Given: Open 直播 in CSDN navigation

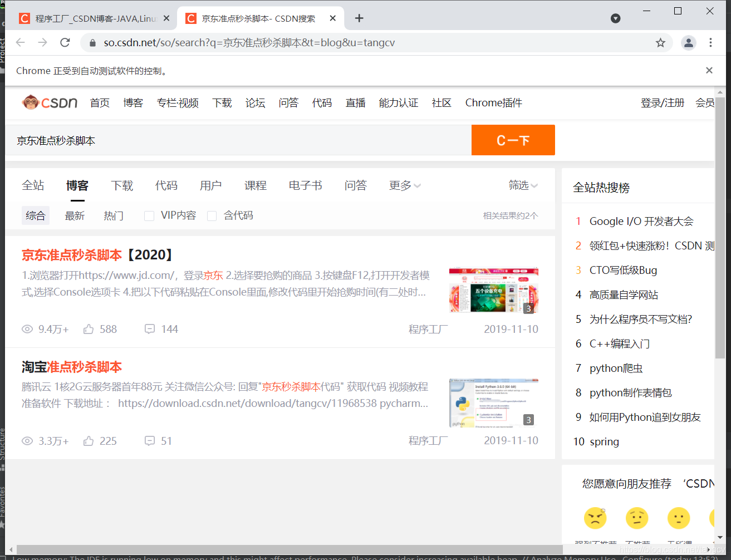Looking at the screenshot, I should [x=356, y=102].
